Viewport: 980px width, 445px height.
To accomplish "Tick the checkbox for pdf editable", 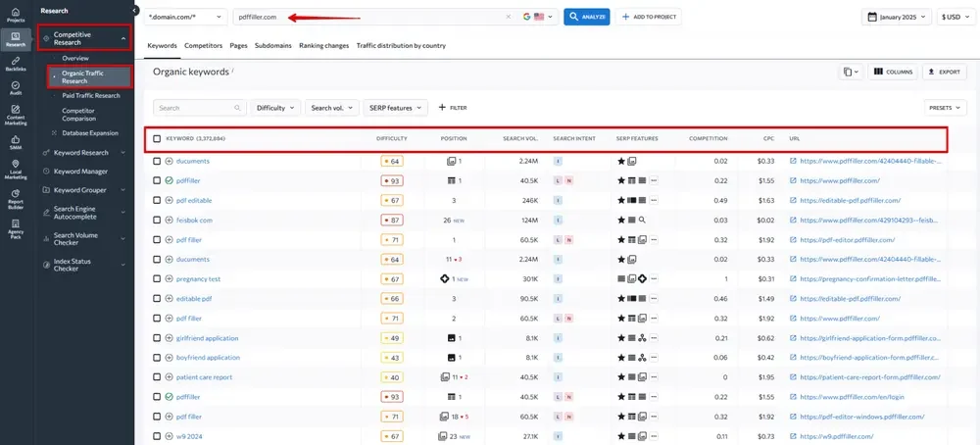I will (x=157, y=201).
